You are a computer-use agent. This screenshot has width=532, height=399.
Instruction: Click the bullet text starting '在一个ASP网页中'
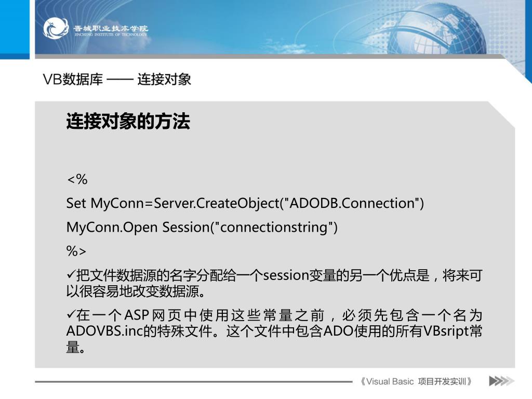point(274,331)
